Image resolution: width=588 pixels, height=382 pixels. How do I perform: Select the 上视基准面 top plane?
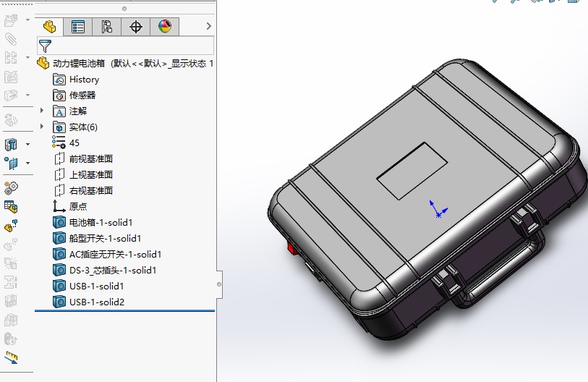(83, 175)
